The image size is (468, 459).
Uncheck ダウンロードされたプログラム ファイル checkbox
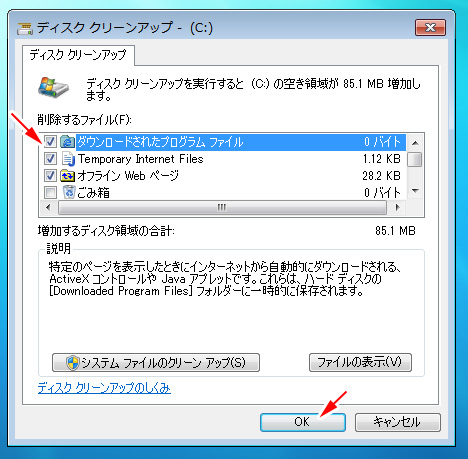coord(50,142)
